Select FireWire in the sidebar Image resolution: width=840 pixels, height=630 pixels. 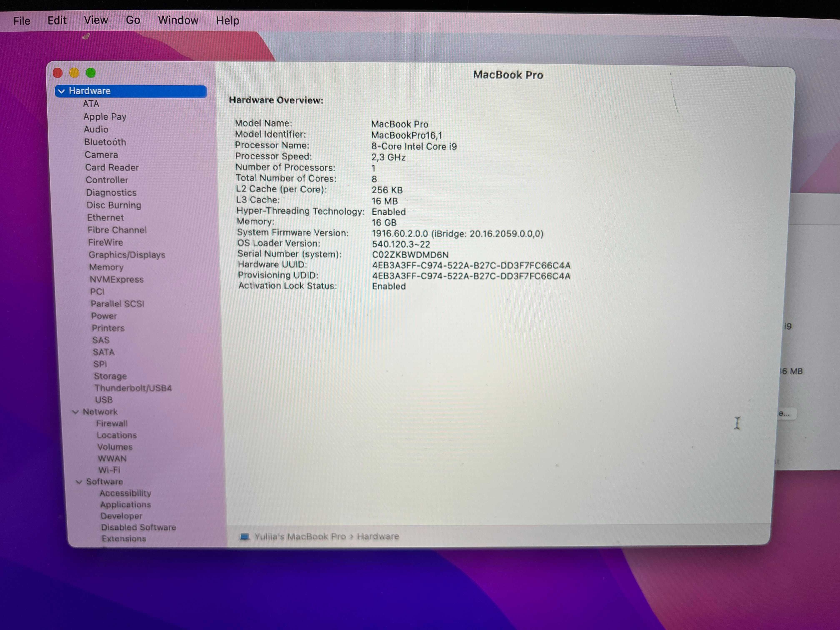coord(105,242)
